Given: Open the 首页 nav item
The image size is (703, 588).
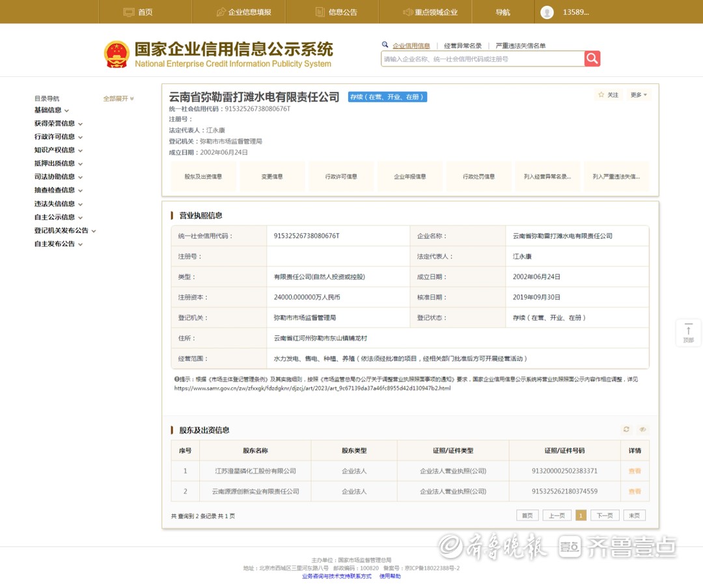Looking at the screenshot, I should [145, 12].
